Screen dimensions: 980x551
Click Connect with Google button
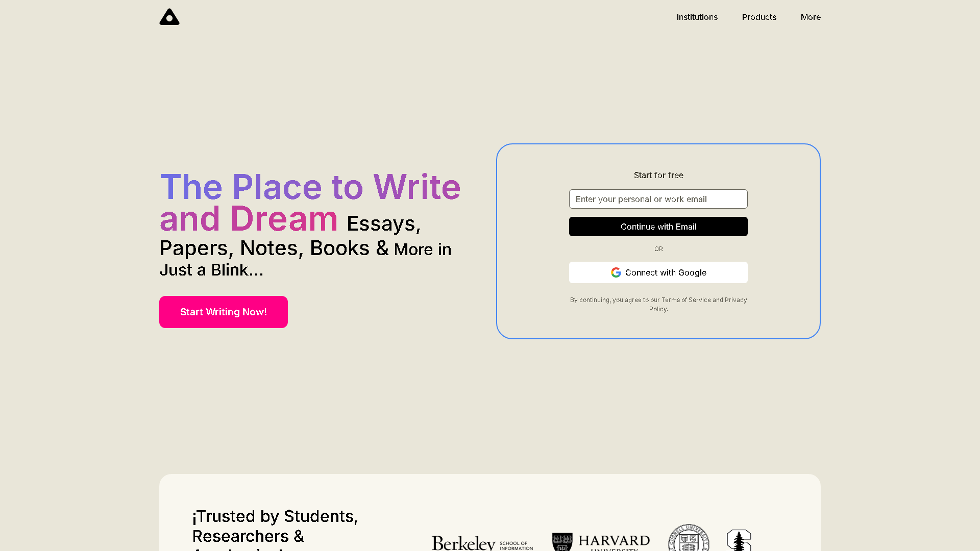point(658,272)
